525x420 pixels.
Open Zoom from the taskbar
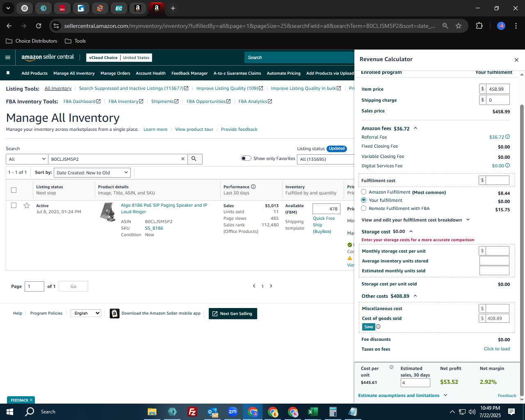pos(233,412)
